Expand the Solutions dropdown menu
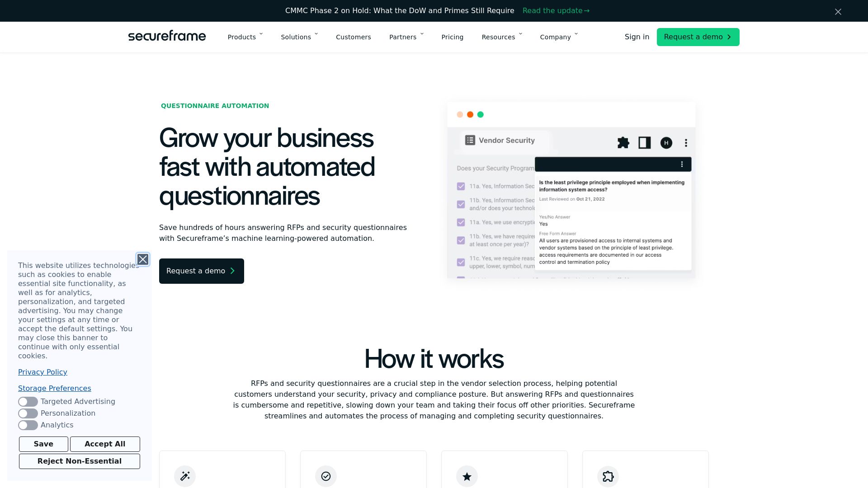The width and height of the screenshot is (868, 488). (299, 37)
